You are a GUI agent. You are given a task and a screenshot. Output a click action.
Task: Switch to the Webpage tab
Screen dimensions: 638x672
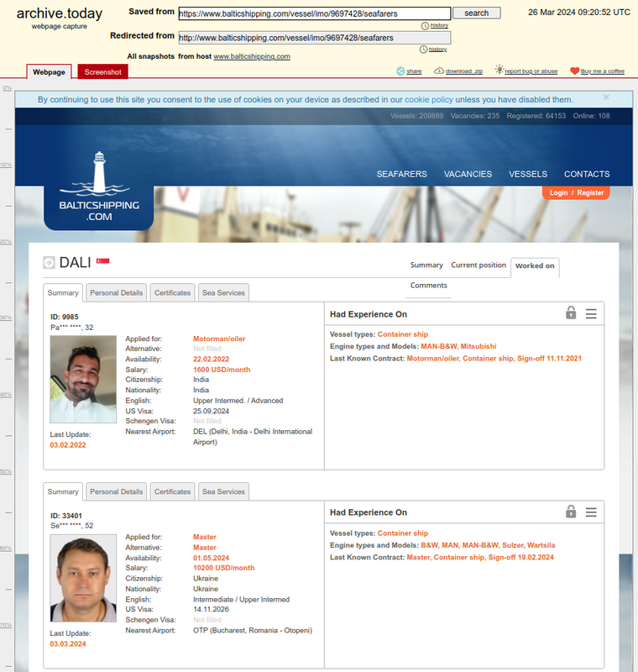point(49,72)
